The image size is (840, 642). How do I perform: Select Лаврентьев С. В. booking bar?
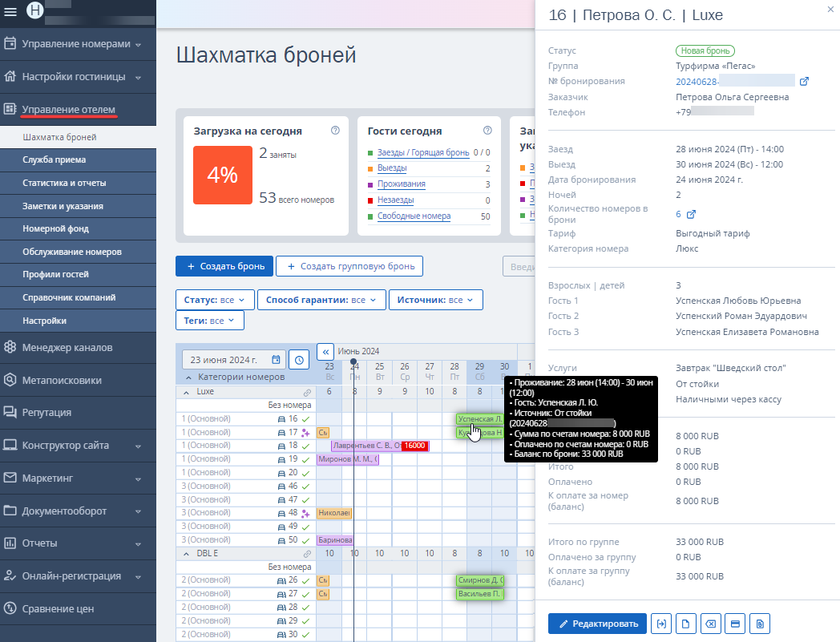pyautogui.click(x=380, y=446)
